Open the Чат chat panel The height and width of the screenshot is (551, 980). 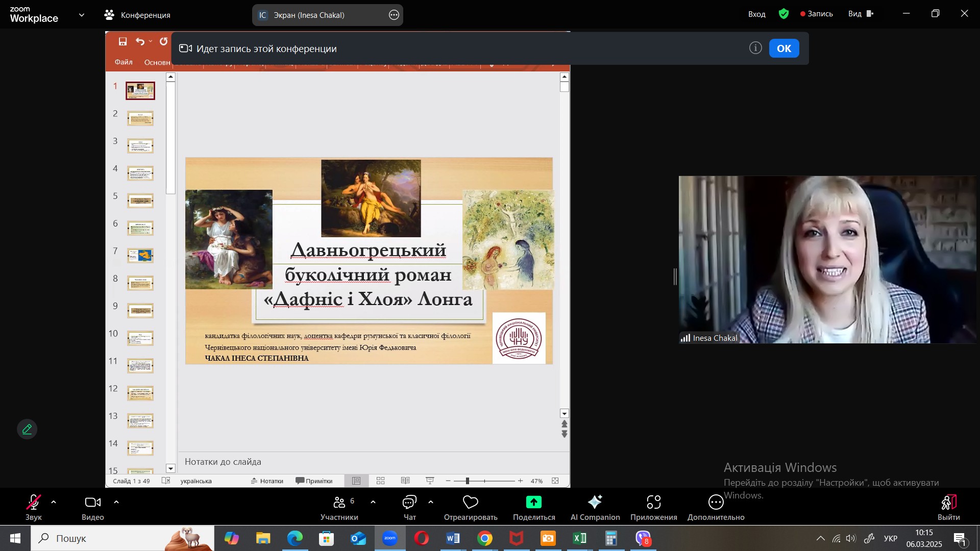point(410,508)
